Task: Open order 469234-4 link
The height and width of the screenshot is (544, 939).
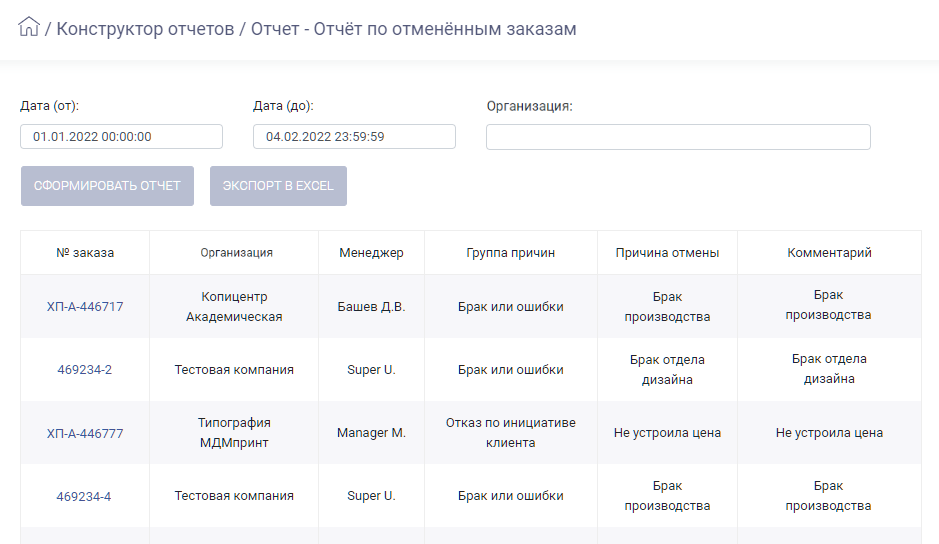Action: tap(84, 497)
